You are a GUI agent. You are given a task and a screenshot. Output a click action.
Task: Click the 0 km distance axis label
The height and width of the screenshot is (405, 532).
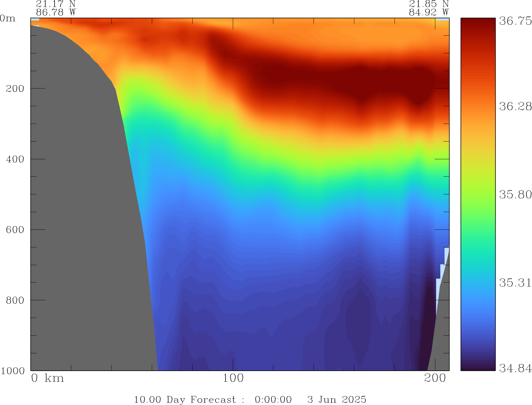point(47,378)
